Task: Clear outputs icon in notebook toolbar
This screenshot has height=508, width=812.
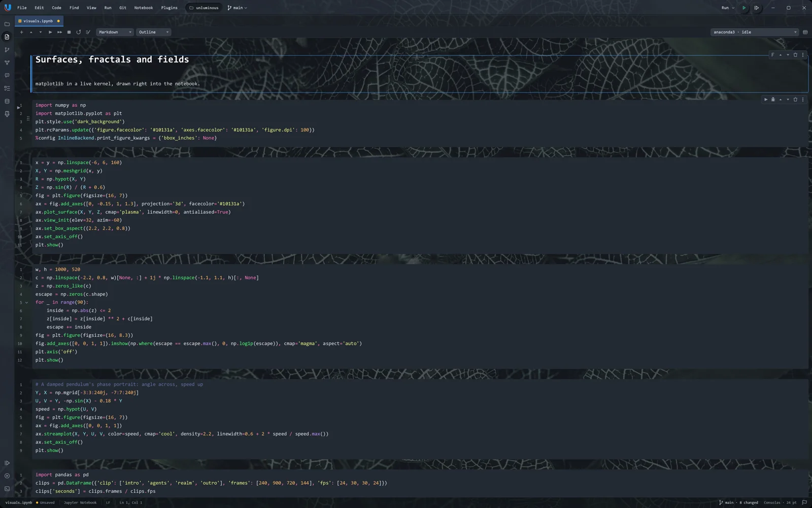Action: point(88,32)
